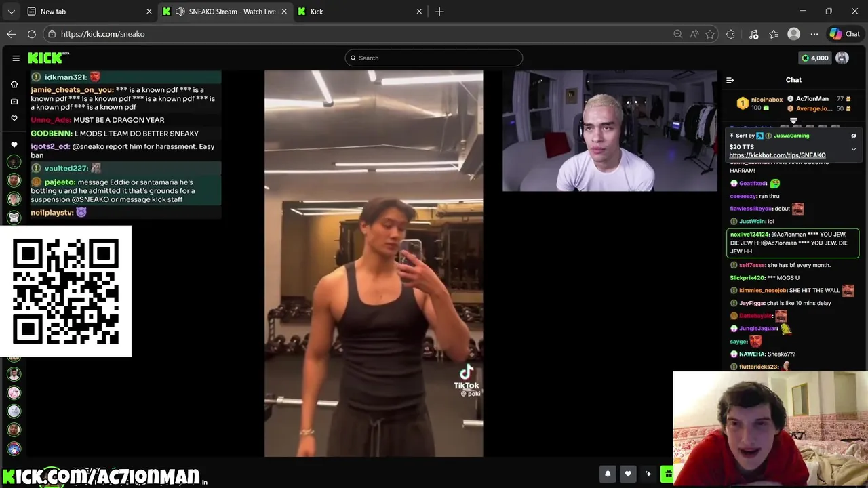Viewport: 868px width, 488px height.
Task: Click the 4,000 Kicks balance button
Action: (815, 58)
